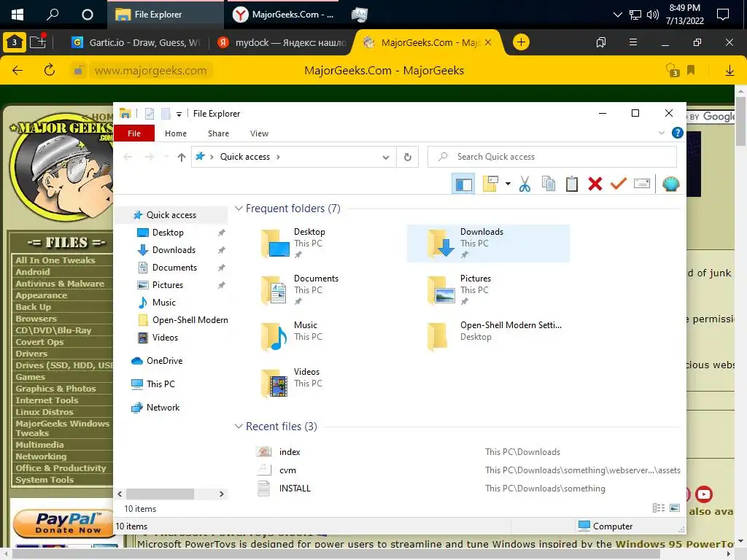Click the Quick access breadcrumb chevron
The width and height of the screenshot is (747, 560).
click(278, 157)
